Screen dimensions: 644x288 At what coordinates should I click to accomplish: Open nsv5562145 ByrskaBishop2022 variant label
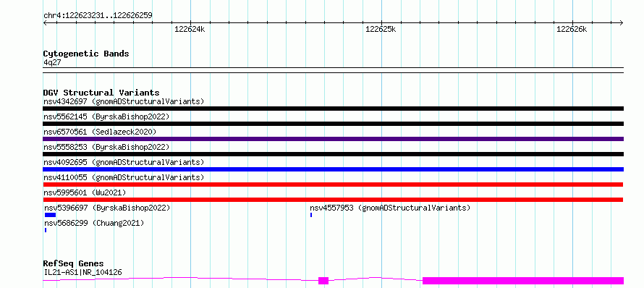pos(106,117)
